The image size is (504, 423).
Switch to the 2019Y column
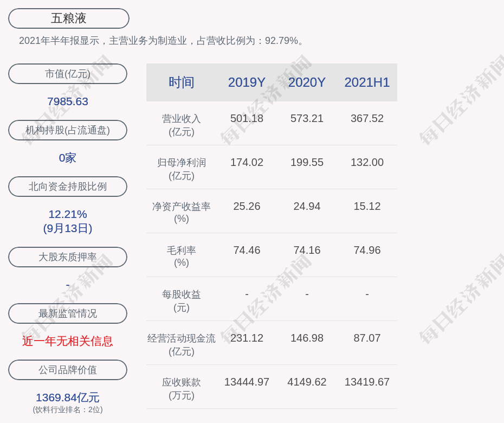pos(247,82)
